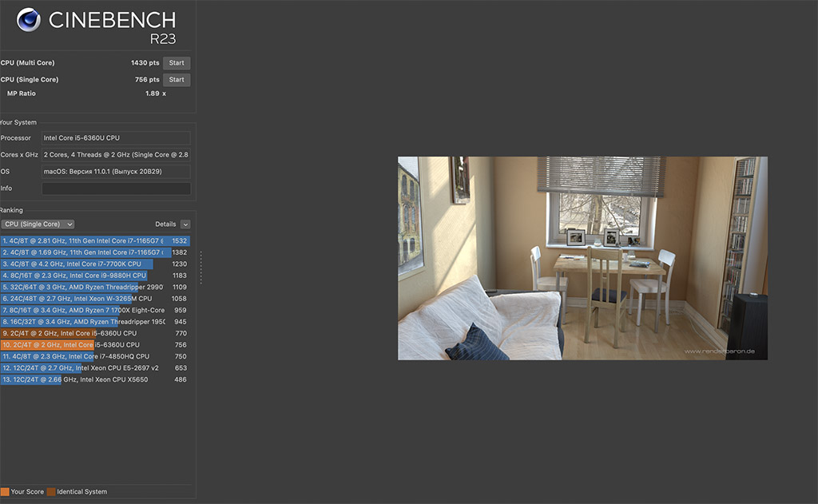The image size is (818, 504).
Task: Select ranking row 8 Ryzen Threadripper 1950
Action: pyautogui.click(x=95, y=322)
